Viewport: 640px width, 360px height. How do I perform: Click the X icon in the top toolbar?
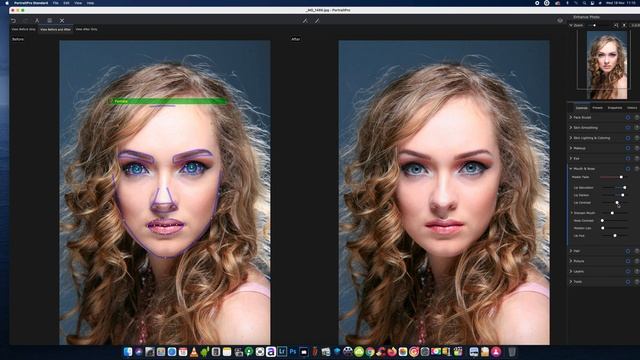62,20
